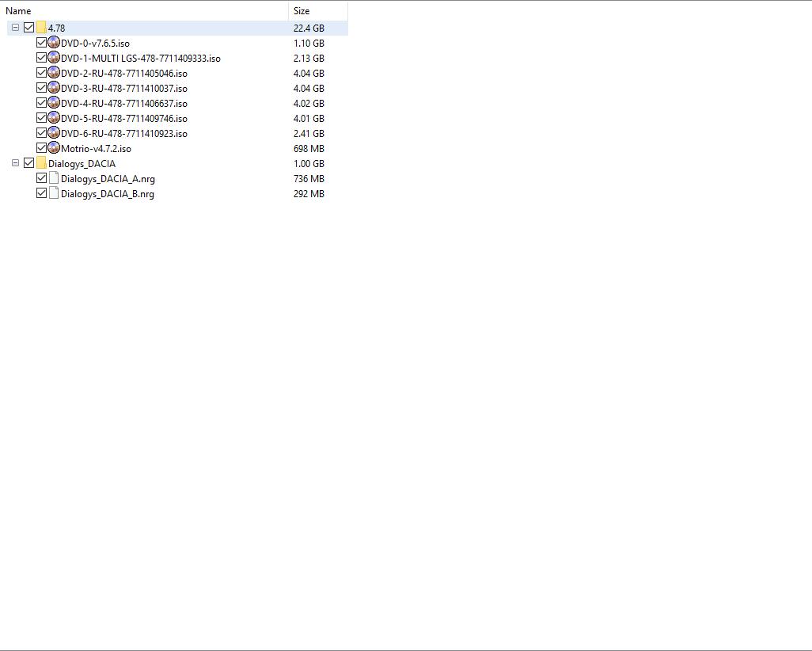Click the 2.13 GB size value

click(309, 59)
